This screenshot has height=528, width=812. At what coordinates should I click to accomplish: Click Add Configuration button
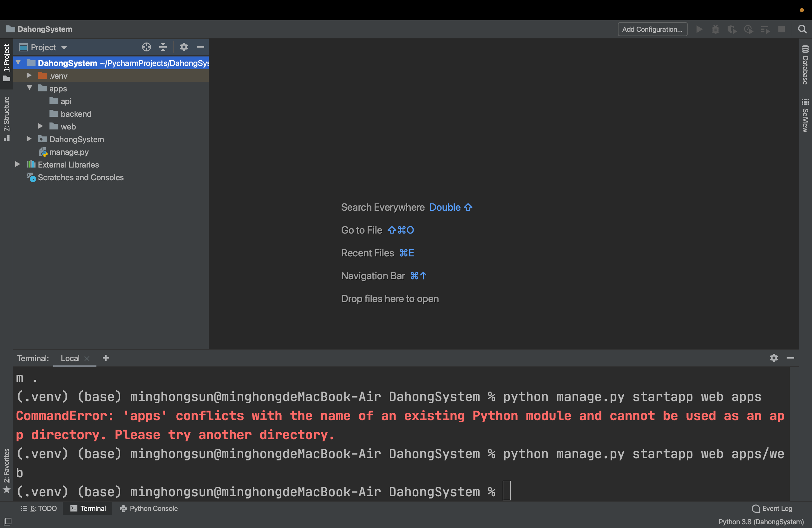652,30
